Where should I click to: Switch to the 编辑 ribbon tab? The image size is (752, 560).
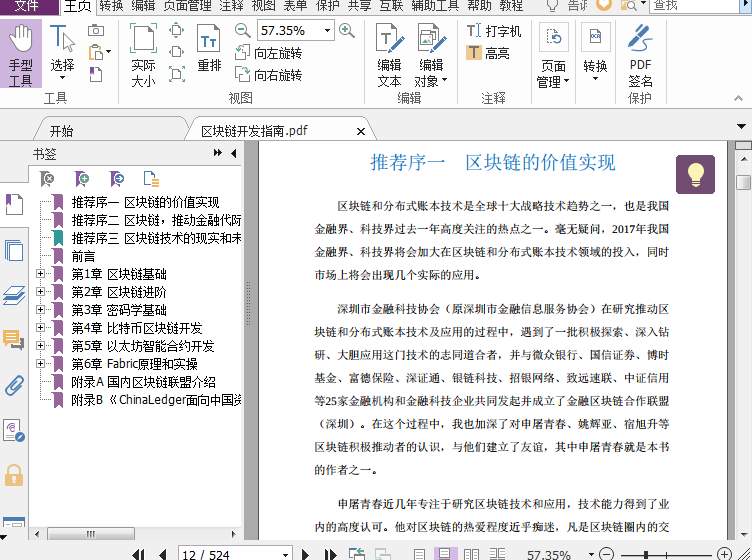(143, 6)
